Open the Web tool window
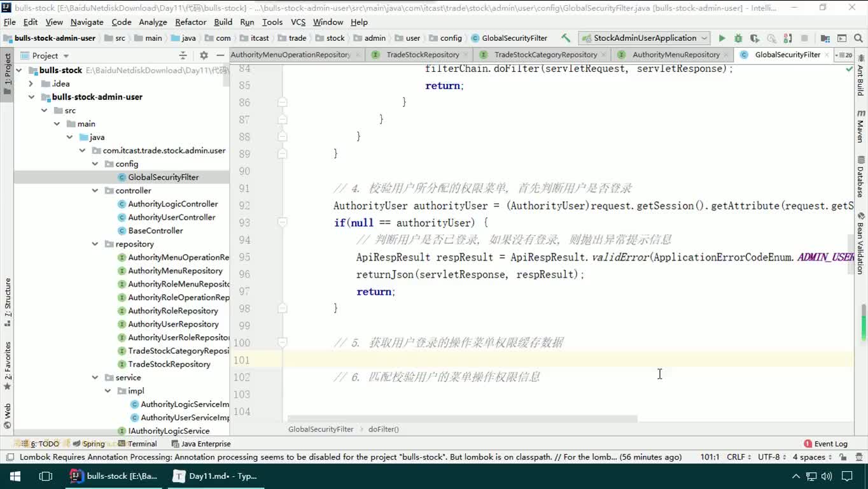Screen dimensions: 868x489 point(8,417)
